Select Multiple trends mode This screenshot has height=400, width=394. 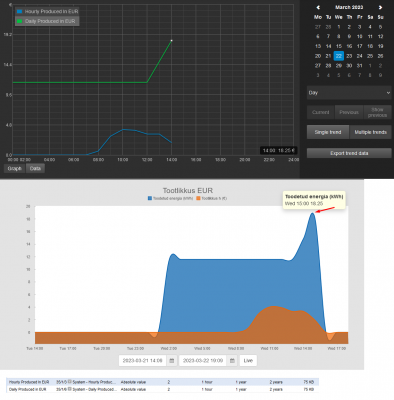[370, 132]
